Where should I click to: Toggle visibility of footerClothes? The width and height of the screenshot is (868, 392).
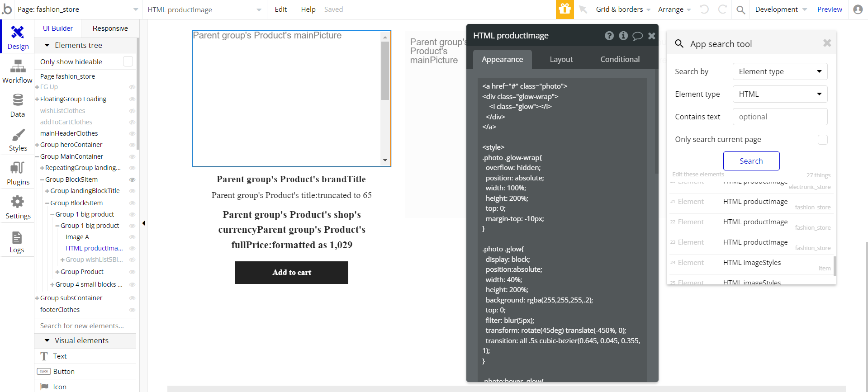tap(132, 310)
